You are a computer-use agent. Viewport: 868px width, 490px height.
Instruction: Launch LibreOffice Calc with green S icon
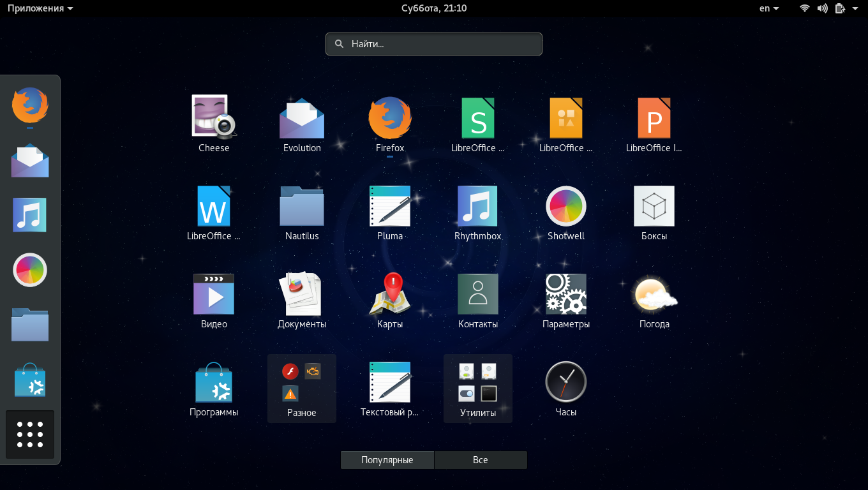(478, 124)
